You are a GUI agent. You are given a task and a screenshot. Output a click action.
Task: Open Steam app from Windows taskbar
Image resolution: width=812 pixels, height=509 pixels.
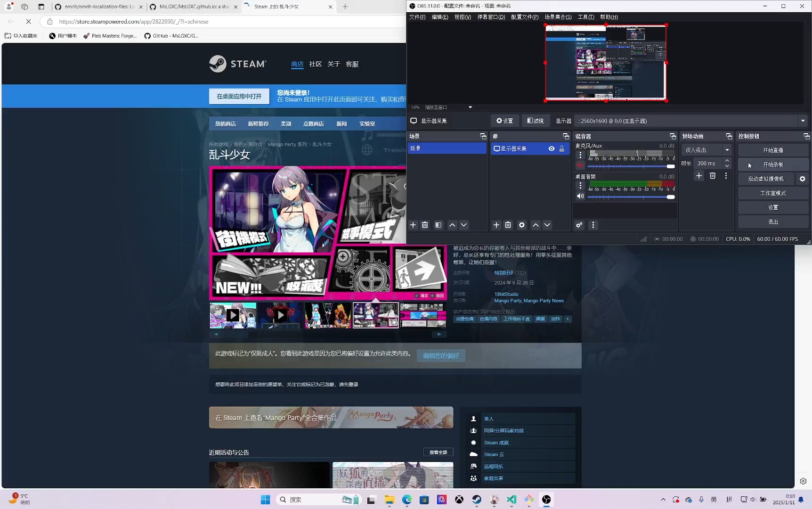tap(477, 500)
